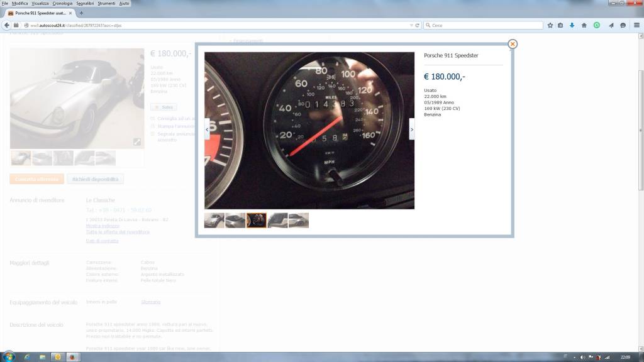The width and height of the screenshot is (644, 362).
Task: Select the first lightbox thumbnail of the car
Action: (x=214, y=221)
